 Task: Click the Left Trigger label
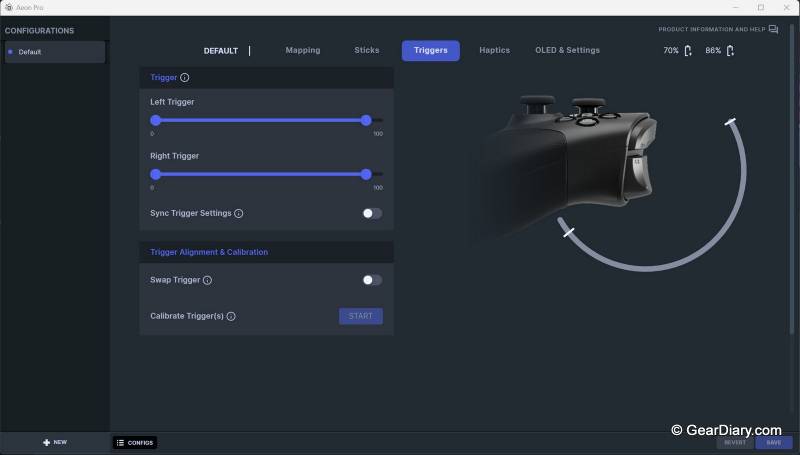172,102
